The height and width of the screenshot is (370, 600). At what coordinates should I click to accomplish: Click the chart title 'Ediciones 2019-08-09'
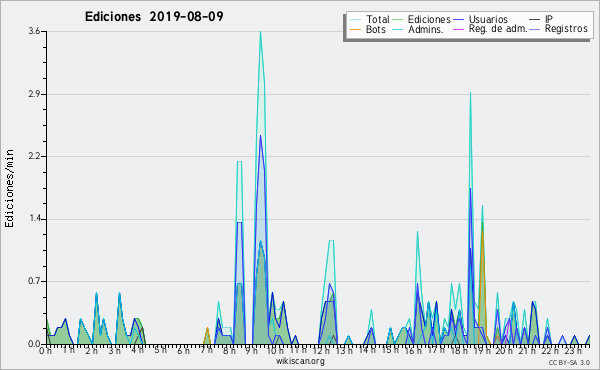154,16
